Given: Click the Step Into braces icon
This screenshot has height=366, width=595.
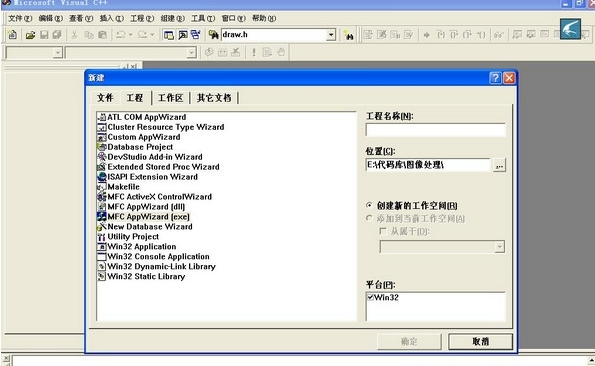Looking at the screenshot, I should click(x=440, y=35).
